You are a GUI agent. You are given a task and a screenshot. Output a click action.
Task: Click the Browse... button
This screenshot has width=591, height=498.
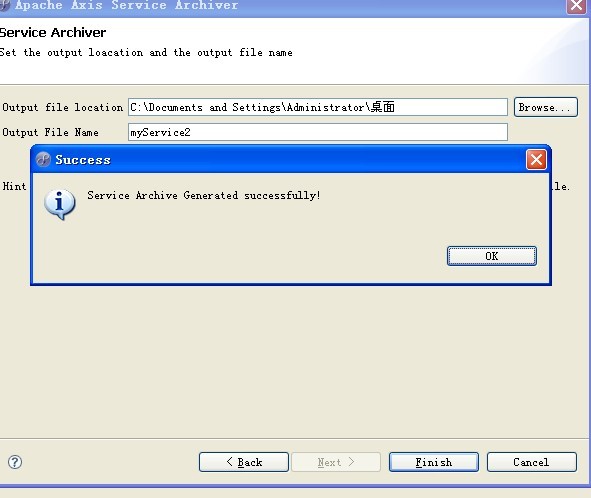(x=545, y=107)
